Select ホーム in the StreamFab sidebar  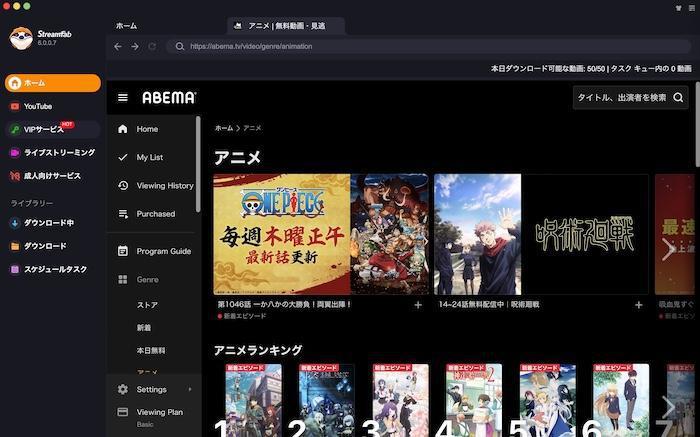click(53, 83)
